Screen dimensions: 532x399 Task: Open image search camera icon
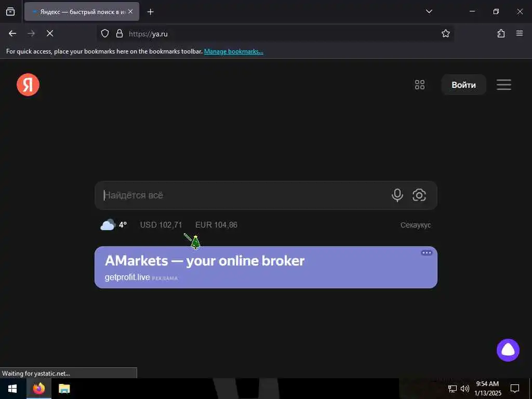coord(419,195)
